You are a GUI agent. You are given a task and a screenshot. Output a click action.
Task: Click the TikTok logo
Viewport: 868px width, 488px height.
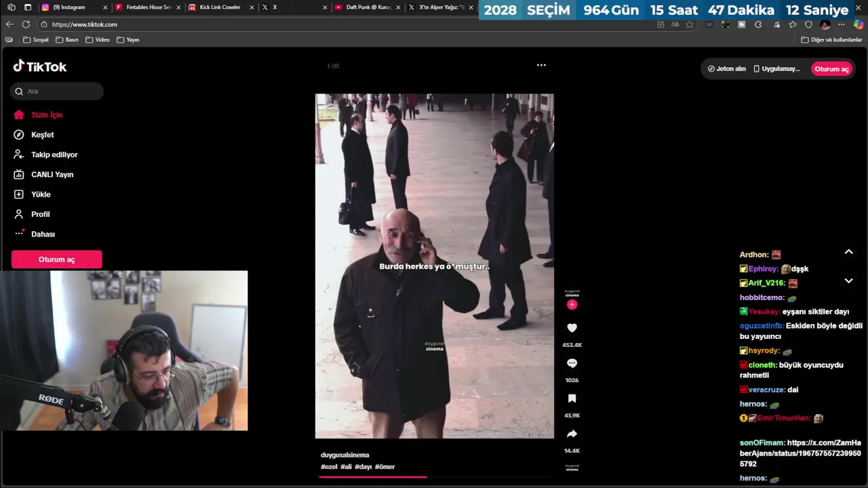40,66
